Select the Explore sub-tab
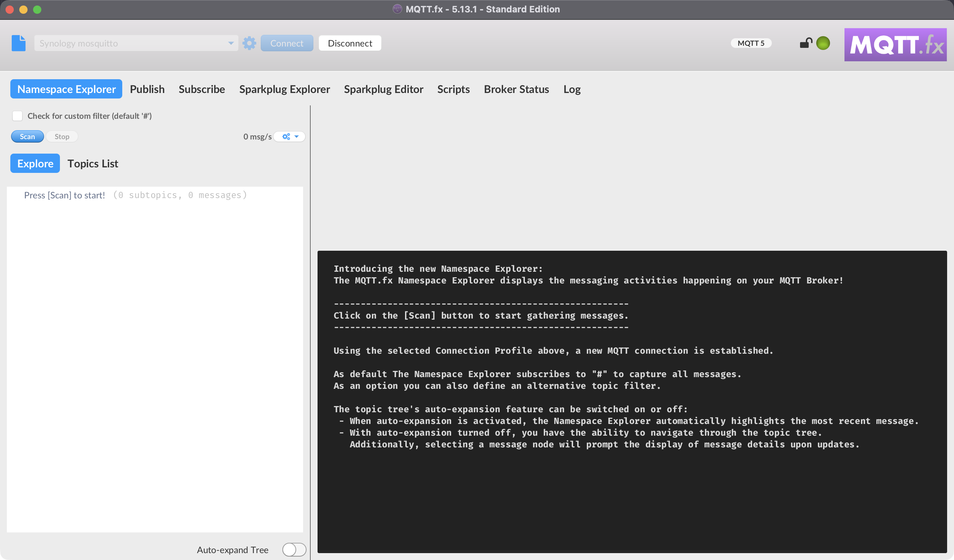Viewport: 954px width, 560px height. pyautogui.click(x=35, y=163)
